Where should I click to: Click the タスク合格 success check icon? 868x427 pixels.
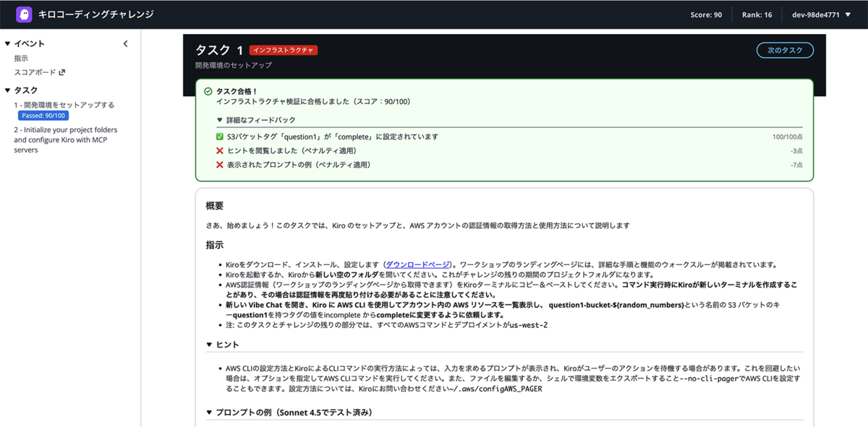208,92
